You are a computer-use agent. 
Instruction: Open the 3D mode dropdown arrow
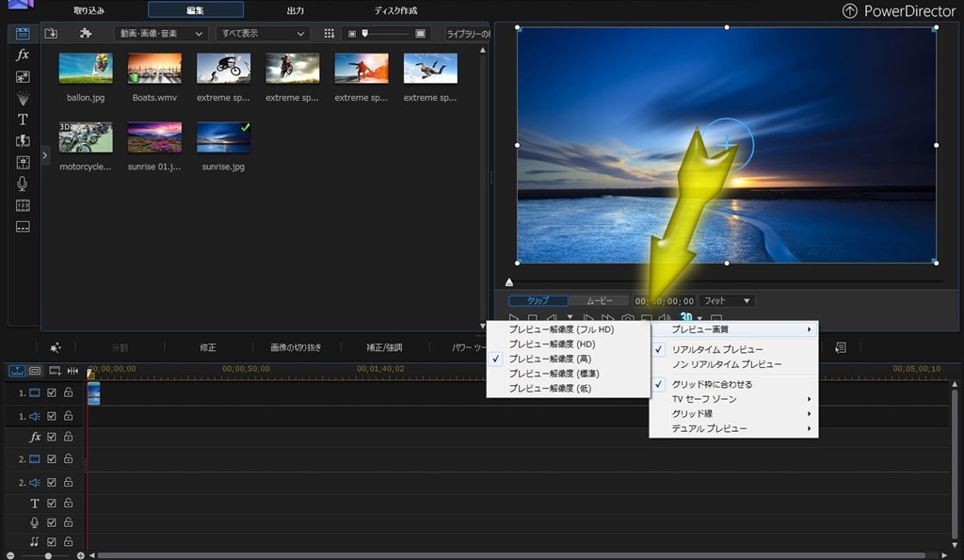coord(699,318)
